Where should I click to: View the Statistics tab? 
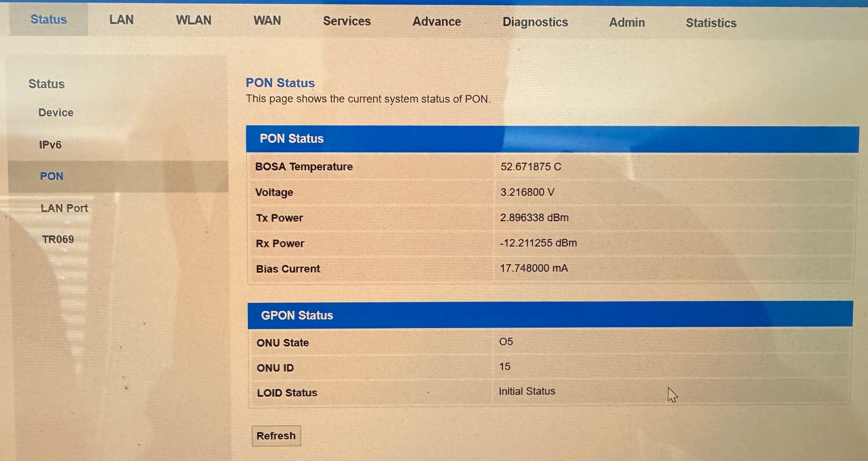click(x=711, y=23)
